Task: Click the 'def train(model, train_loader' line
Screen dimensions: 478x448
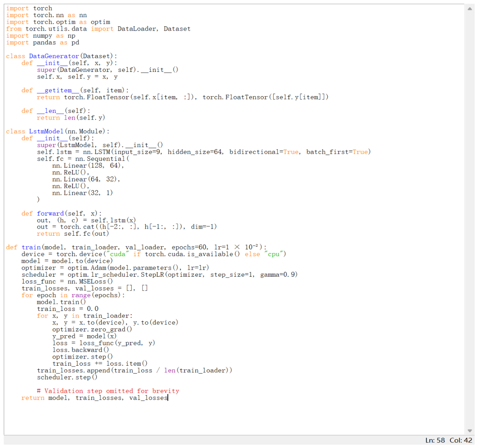Action: pyautogui.click(x=136, y=247)
